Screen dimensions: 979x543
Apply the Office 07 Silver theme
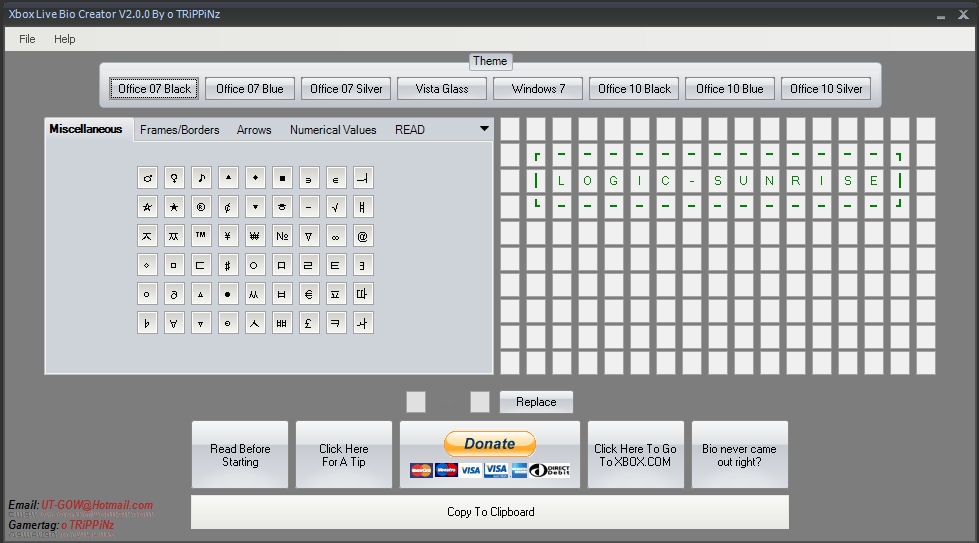coord(346,89)
